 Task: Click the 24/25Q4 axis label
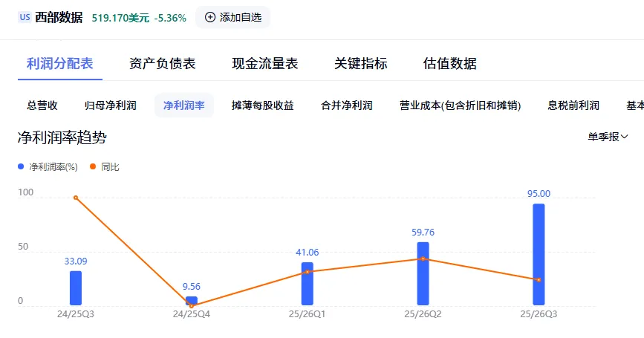192,314
